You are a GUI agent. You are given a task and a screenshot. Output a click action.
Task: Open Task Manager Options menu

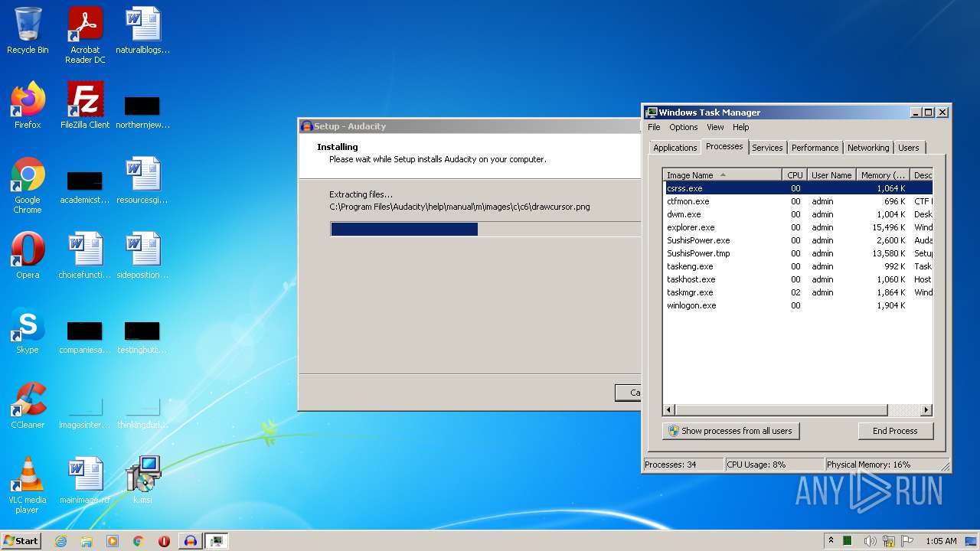tap(683, 127)
